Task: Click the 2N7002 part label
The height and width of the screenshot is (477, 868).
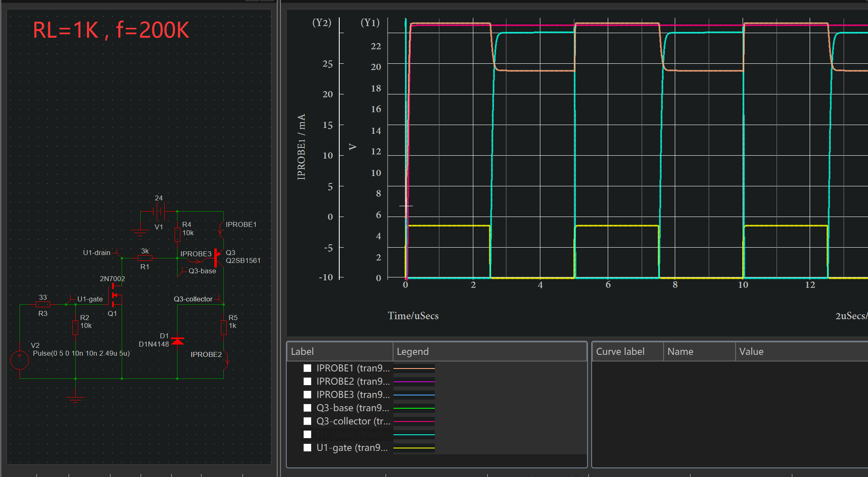Action: [112, 279]
